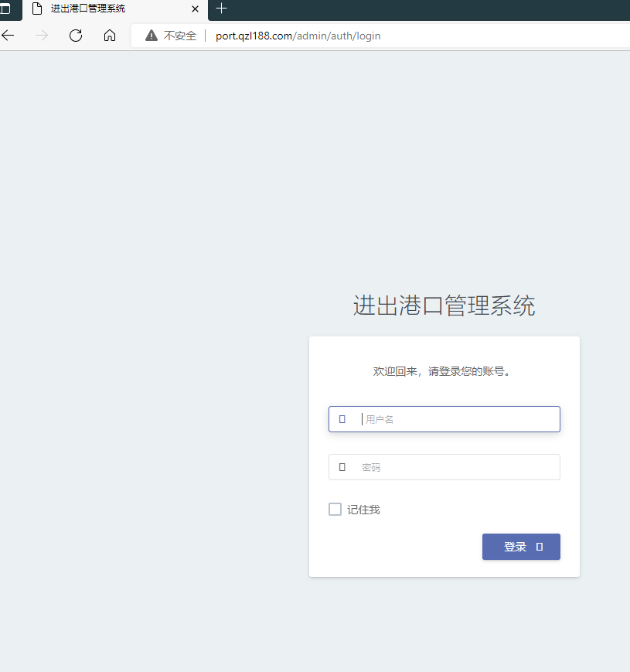630x672 pixels.
Task: Enable the 记住我 remember me checkbox
Action: pos(335,509)
